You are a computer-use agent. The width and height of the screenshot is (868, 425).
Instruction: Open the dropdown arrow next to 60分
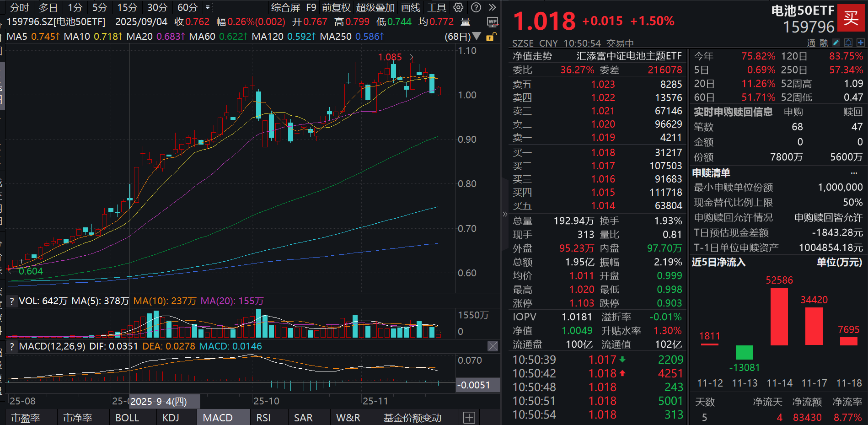(x=208, y=7)
